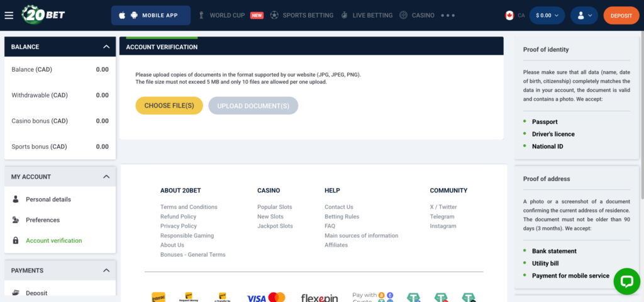Click the Apple icon in Mobile App button
This screenshot has height=302, width=644.
(122, 16)
